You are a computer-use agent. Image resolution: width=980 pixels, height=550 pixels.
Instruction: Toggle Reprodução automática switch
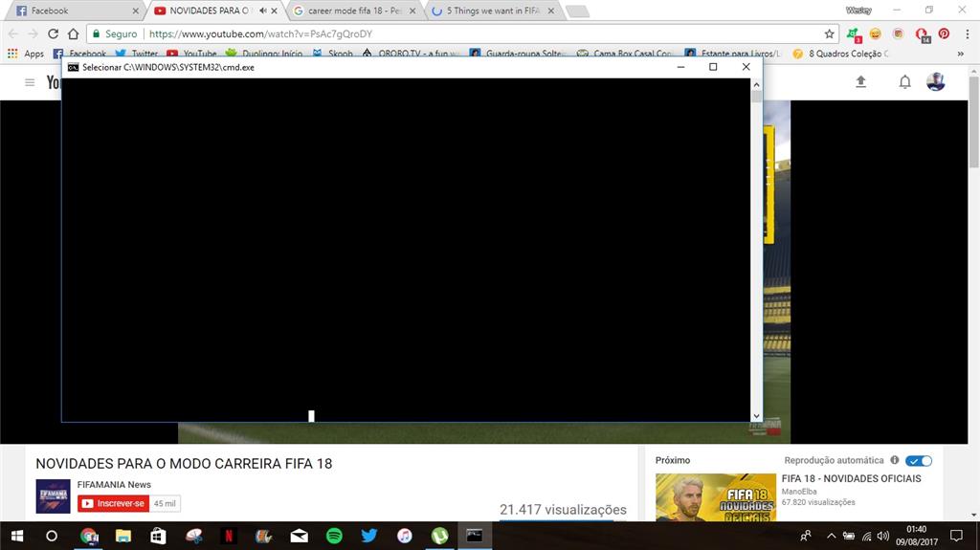pyautogui.click(x=918, y=461)
